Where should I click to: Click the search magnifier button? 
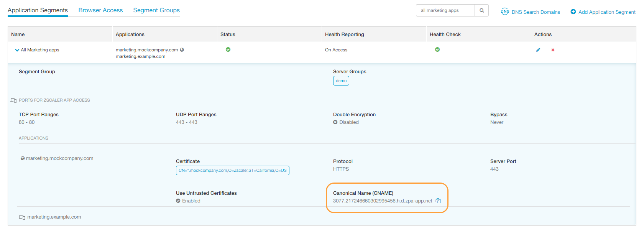point(481,11)
